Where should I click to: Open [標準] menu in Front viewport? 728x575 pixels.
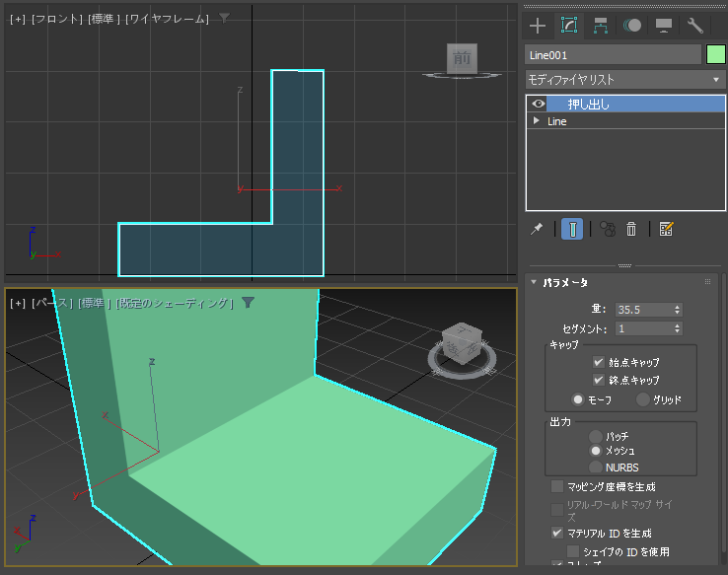tap(104, 19)
